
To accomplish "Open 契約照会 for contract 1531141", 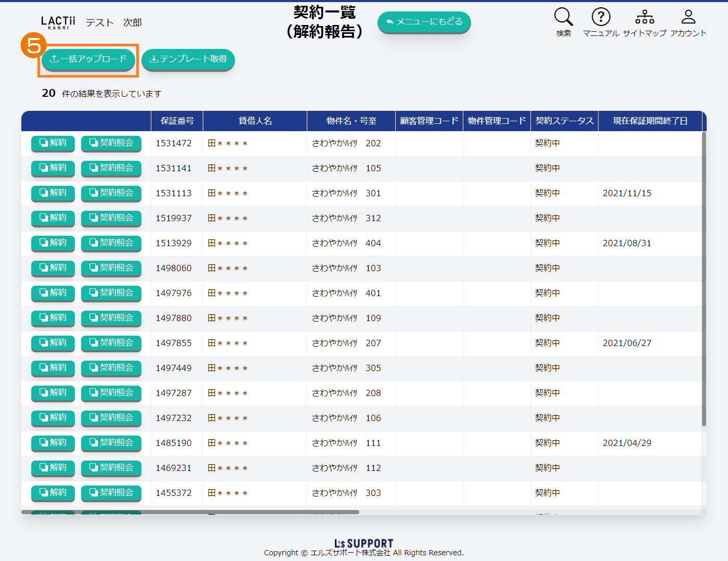I will 111,168.
